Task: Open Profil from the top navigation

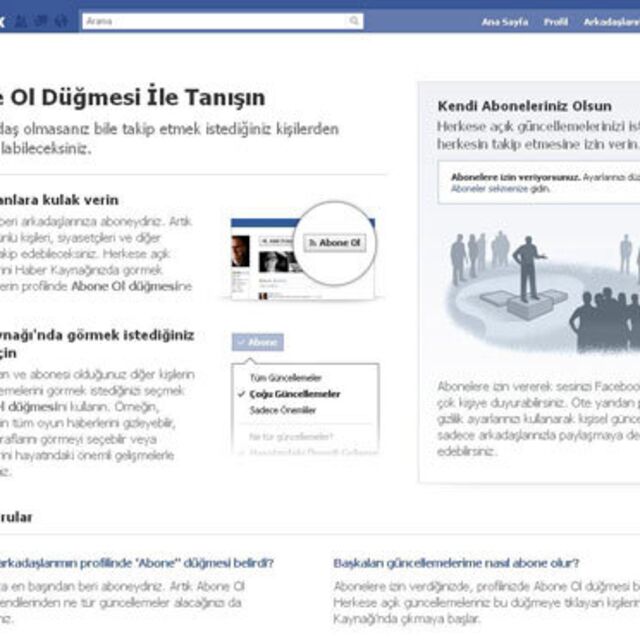Action: click(556, 22)
